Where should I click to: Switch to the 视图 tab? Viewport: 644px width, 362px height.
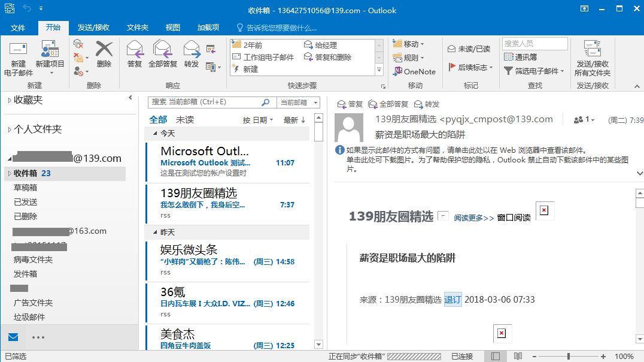(x=172, y=28)
